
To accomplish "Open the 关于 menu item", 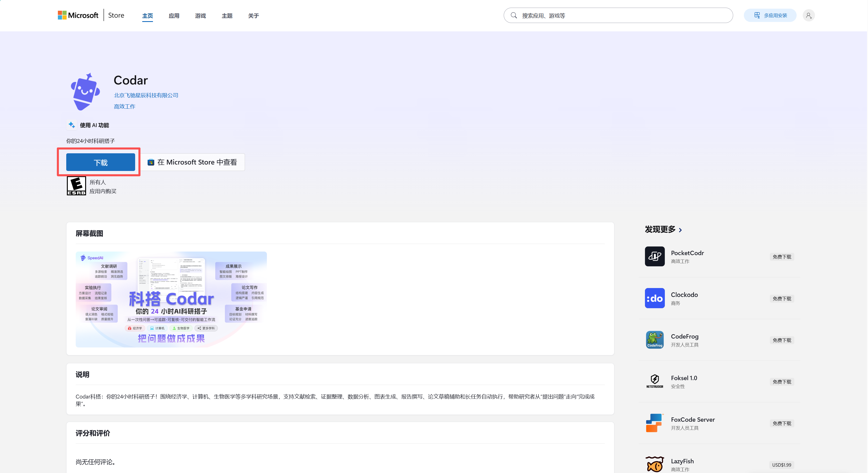I will [x=253, y=16].
